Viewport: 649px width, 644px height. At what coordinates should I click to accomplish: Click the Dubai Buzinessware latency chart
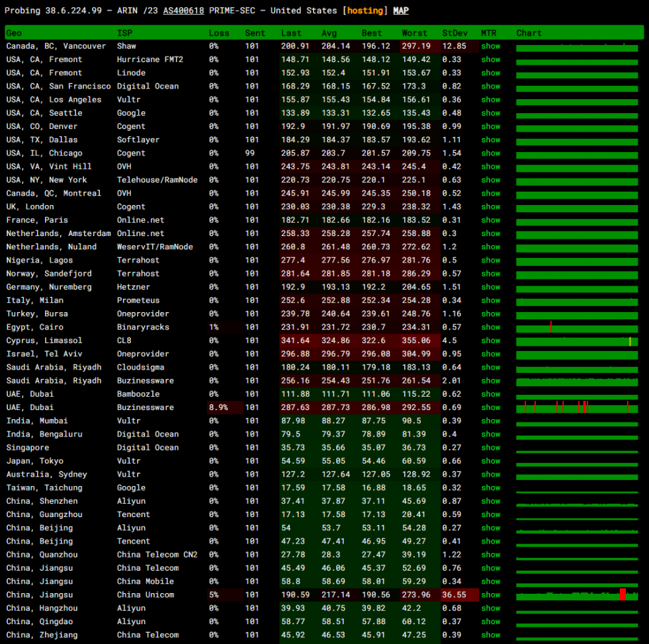(x=577, y=407)
